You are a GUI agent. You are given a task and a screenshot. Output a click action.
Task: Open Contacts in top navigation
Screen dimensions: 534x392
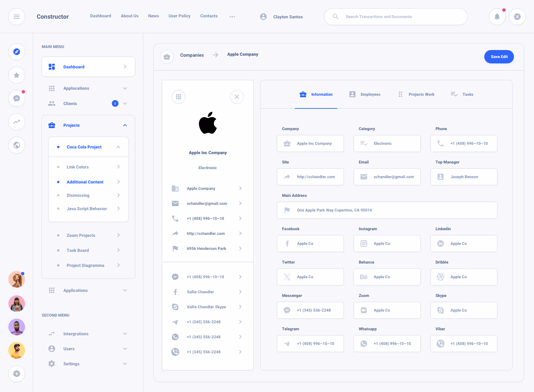[x=209, y=16]
